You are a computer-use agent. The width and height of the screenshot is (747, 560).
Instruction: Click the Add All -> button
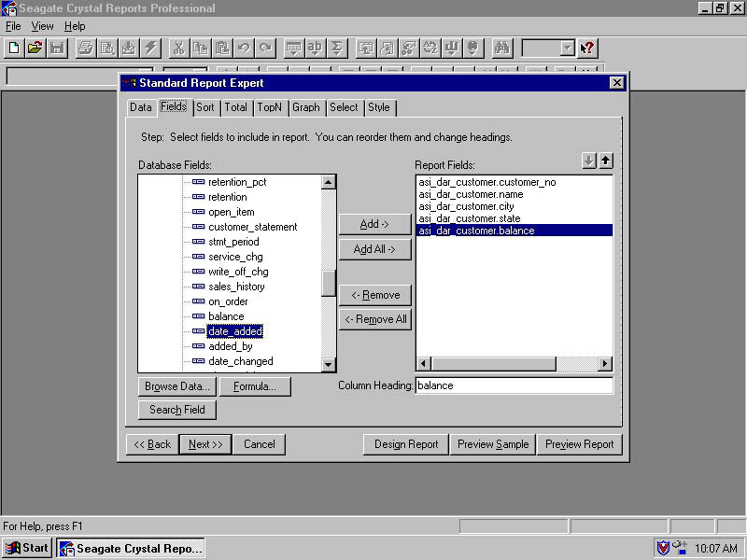coord(375,249)
